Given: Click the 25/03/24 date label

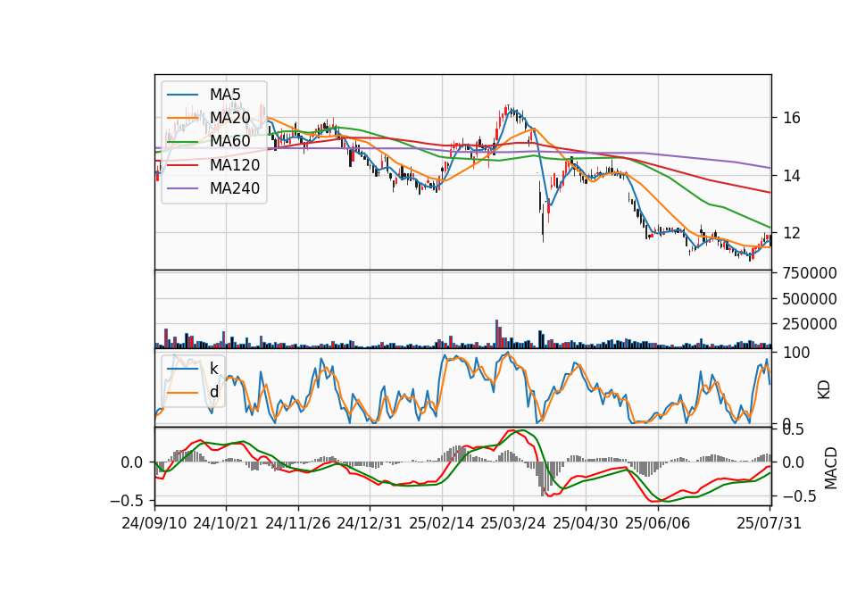Looking at the screenshot, I should coord(513,523).
